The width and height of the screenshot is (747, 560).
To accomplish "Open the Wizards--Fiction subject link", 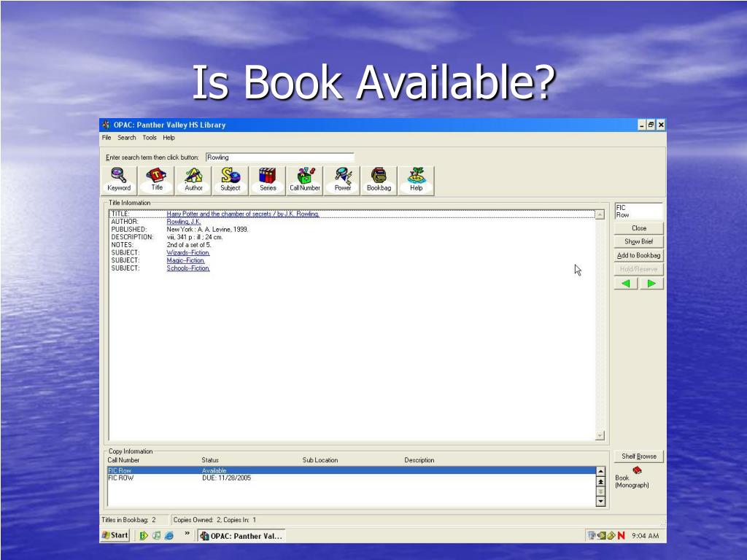I will (x=187, y=252).
